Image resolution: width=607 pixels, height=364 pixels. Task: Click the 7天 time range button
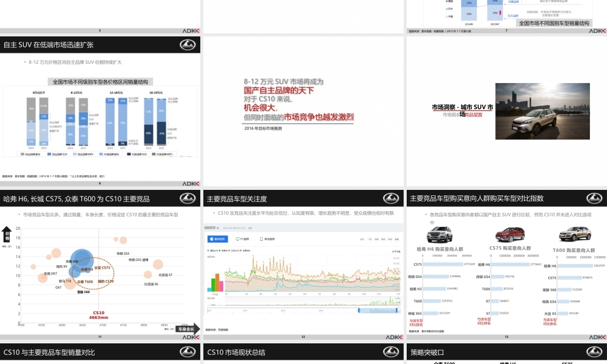click(x=368, y=238)
